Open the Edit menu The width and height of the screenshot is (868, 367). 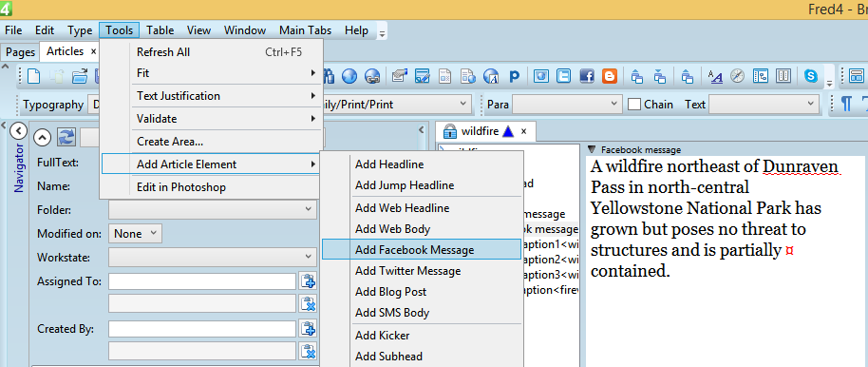pos(45,30)
